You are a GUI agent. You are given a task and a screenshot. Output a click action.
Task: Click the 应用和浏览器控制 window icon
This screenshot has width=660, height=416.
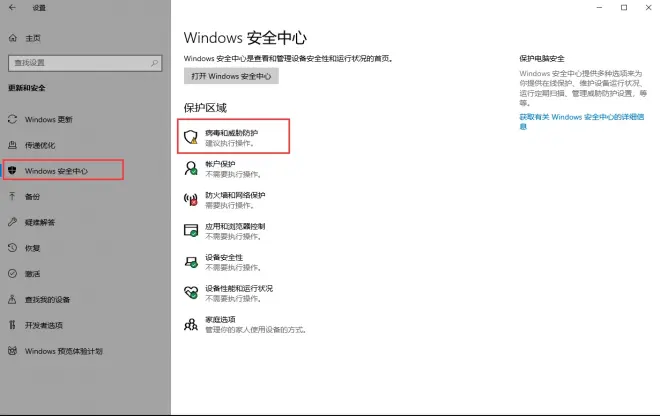click(191, 230)
